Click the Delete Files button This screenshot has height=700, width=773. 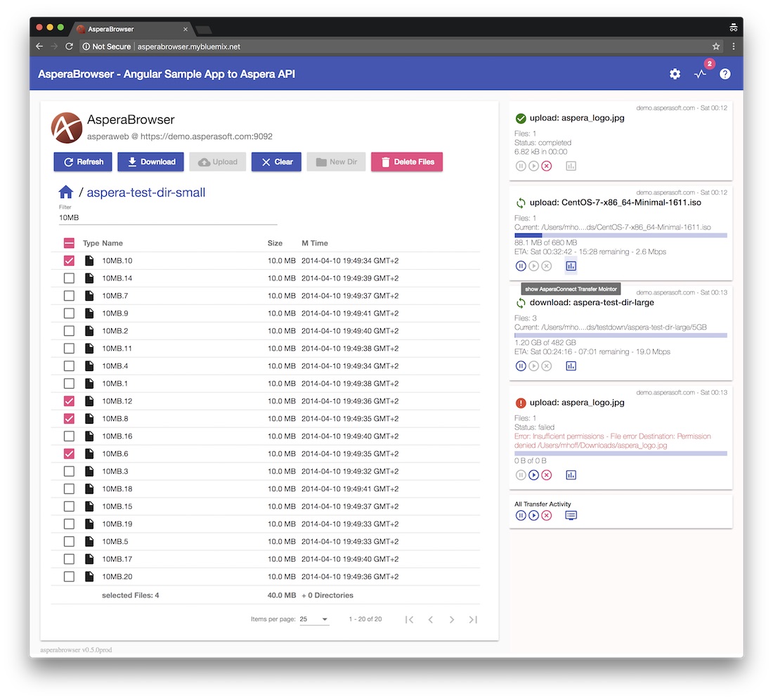[x=407, y=162]
